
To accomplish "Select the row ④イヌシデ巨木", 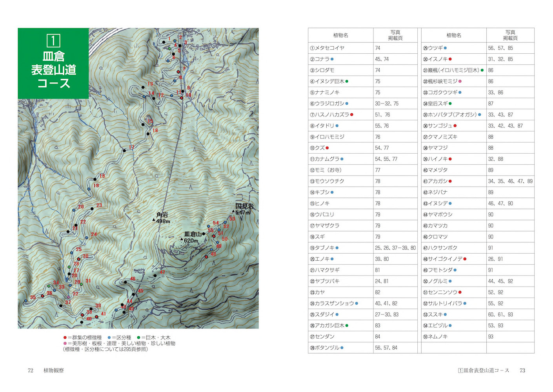I will (363, 81).
